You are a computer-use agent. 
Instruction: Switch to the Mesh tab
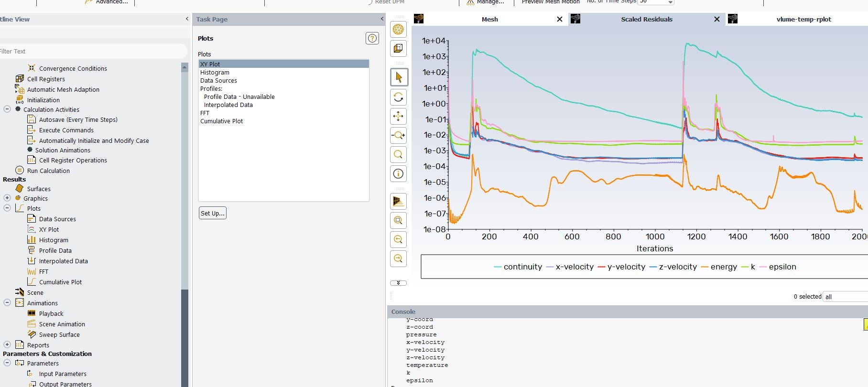coord(489,19)
